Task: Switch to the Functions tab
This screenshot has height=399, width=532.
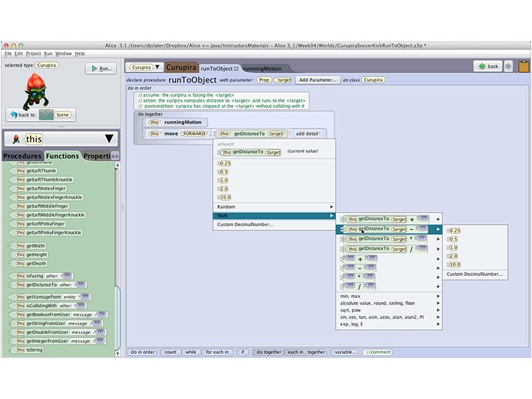Action: (x=63, y=156)
